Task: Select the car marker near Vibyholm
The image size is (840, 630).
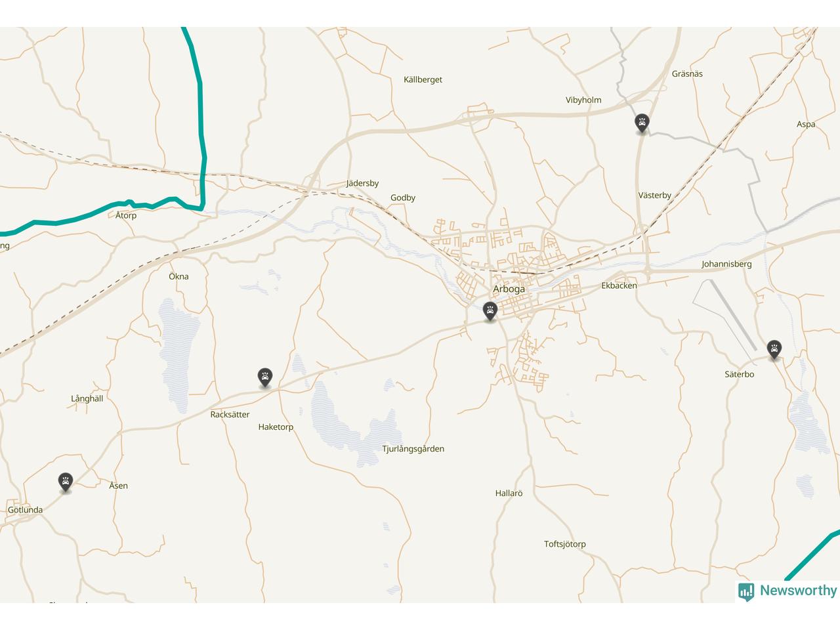Action: click(x=642, y=123)
